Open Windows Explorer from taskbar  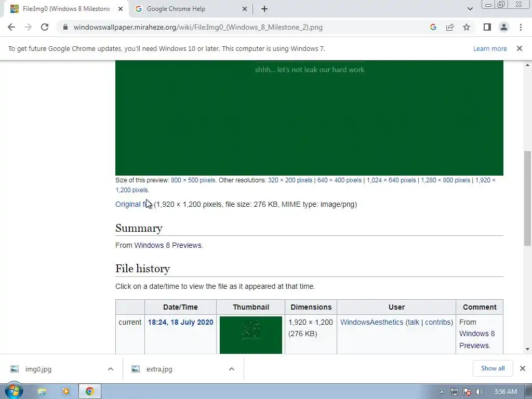coord(42,392)
